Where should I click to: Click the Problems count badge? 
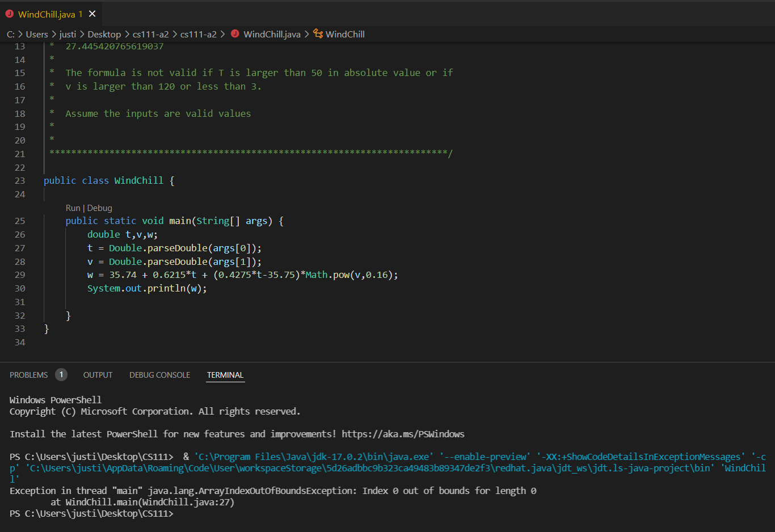tap(61, 374)
